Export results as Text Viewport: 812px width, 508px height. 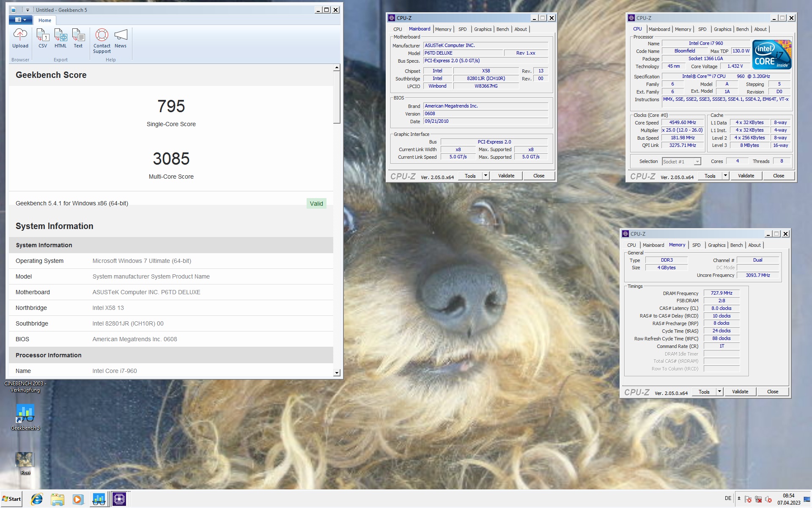pyautogui.click(x=78, y=39)
